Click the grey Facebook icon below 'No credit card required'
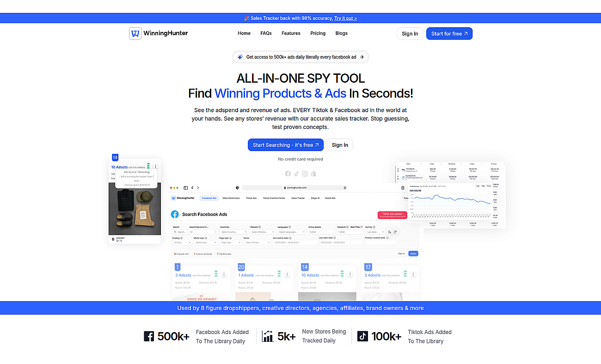 (x=288, y=174)
